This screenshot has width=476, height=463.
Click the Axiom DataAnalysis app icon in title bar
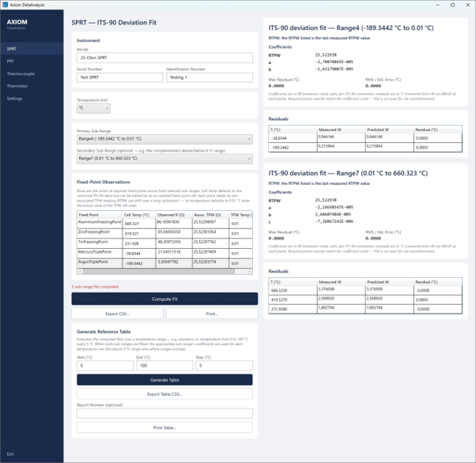point(5,5)
